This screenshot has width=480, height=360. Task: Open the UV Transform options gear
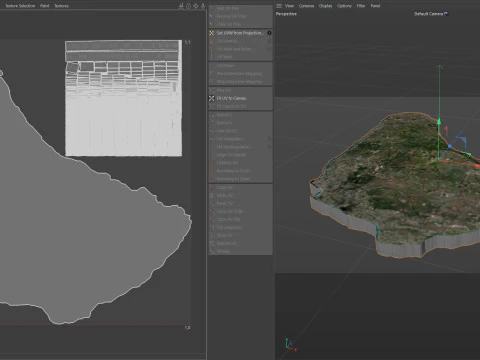[x=269, y=139]
